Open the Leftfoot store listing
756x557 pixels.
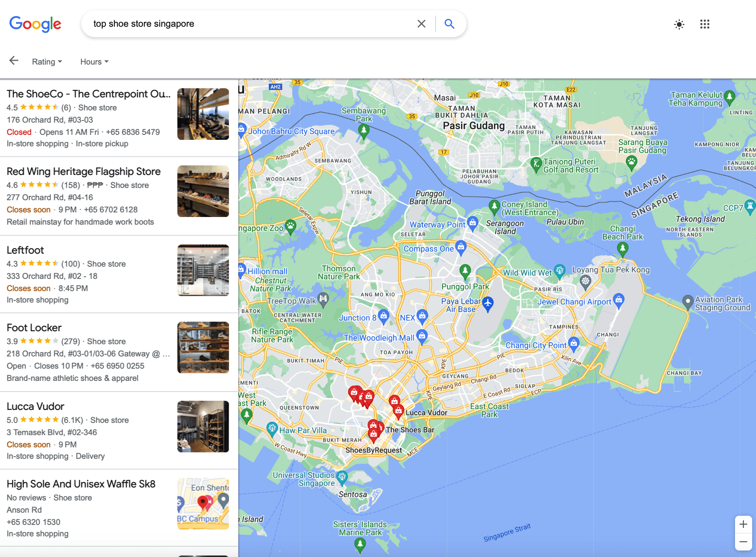point(25,250)
